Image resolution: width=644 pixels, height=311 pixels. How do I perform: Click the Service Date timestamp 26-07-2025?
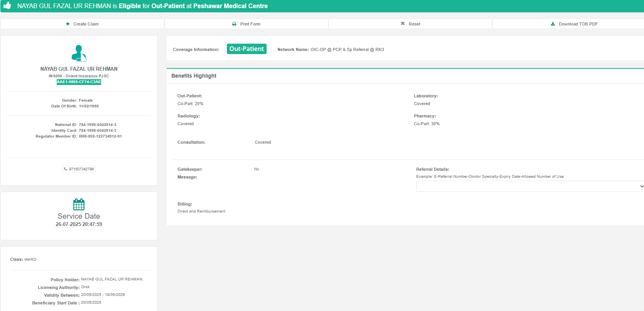tap(79, 224)
